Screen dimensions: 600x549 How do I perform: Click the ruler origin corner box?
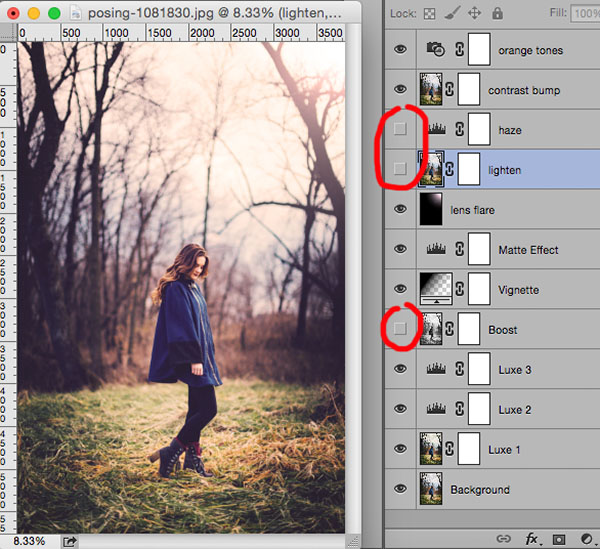(8, 33)
